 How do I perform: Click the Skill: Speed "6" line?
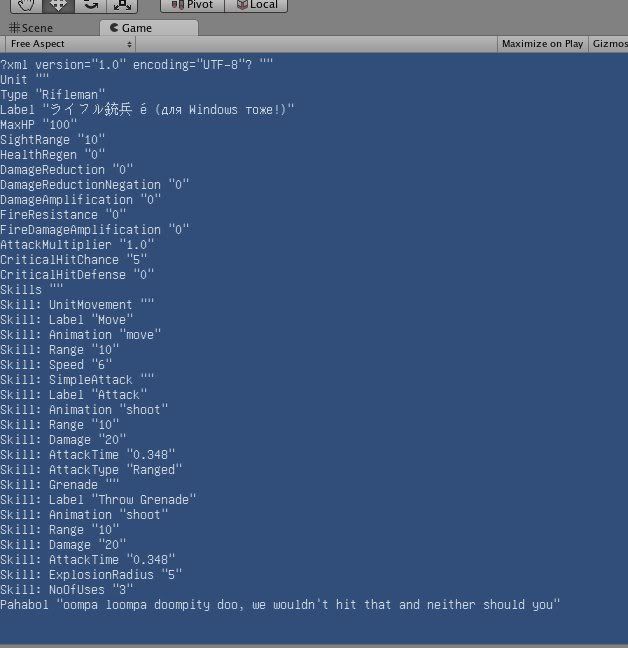click(x=56, y=365)
